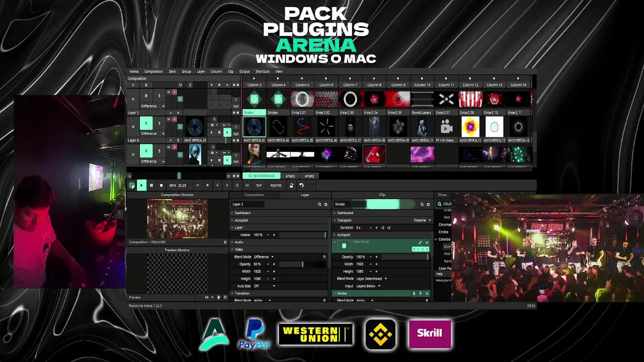Open Strobe clip panel settings gear
The width and height of the screenshot is (644, 362).
[x=428, y=205]
